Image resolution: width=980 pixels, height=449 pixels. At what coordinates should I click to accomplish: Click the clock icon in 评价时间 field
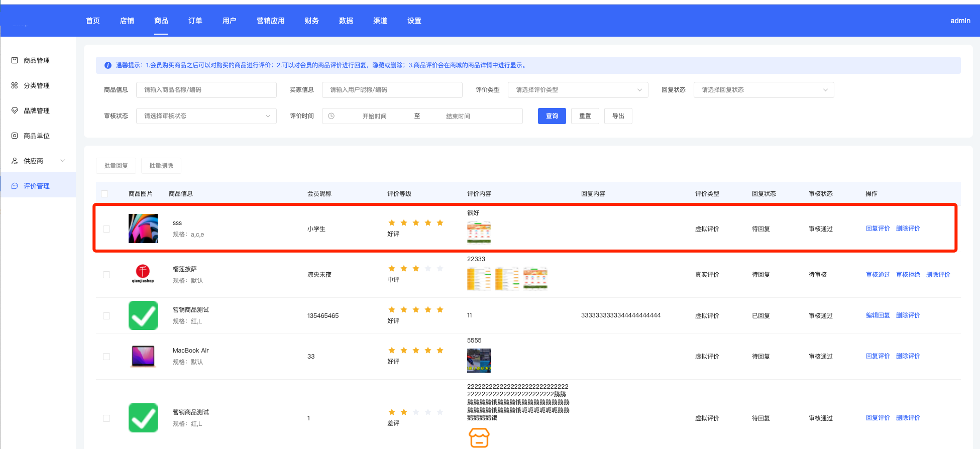(332, 116)
